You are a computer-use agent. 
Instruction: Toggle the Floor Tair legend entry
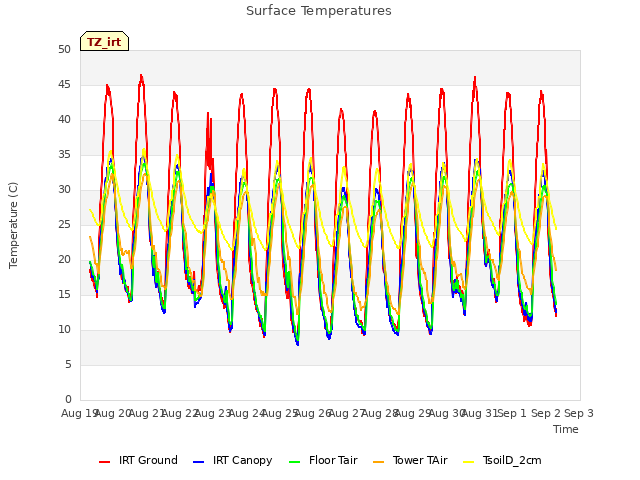[323, 460]
